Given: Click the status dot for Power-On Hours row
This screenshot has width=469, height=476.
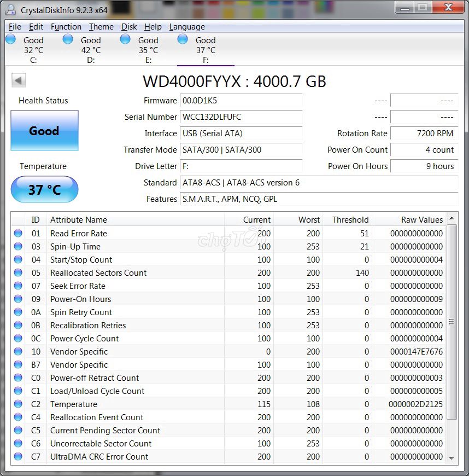Looking at the screenshot, I should pyautogui.click(x=18, y=298).
